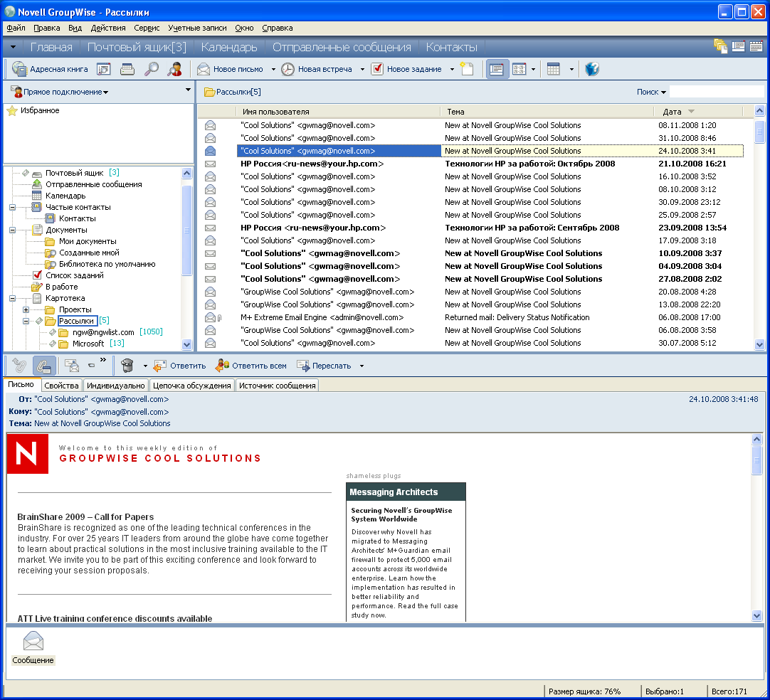
Task: Toggle the discussion thread view button
Action: pos(519,69)
